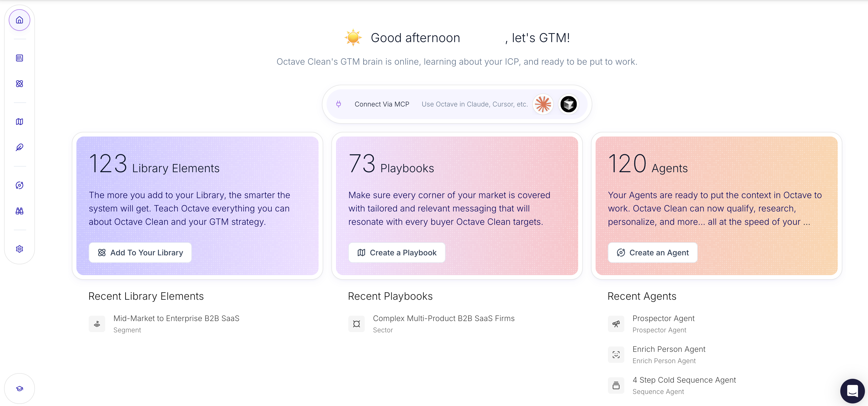Screen dimensions: 868x406
Task: Open the chat support bubble
Action: coord(852,391)
